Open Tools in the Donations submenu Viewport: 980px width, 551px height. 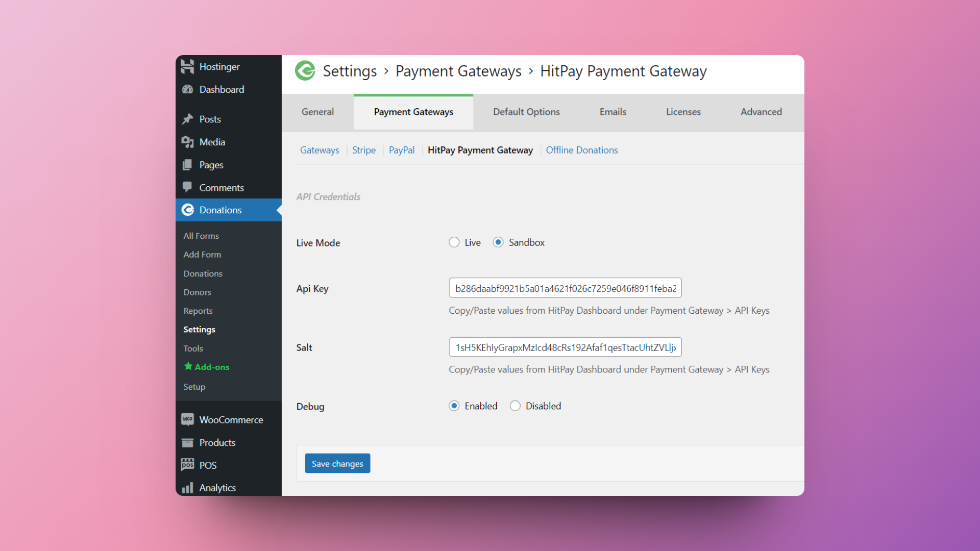pyautogui.click(x=193, y=348)
